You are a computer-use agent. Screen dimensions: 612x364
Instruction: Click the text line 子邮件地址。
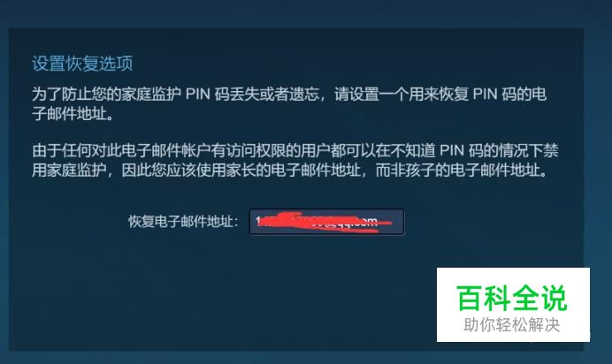point(73,113)
